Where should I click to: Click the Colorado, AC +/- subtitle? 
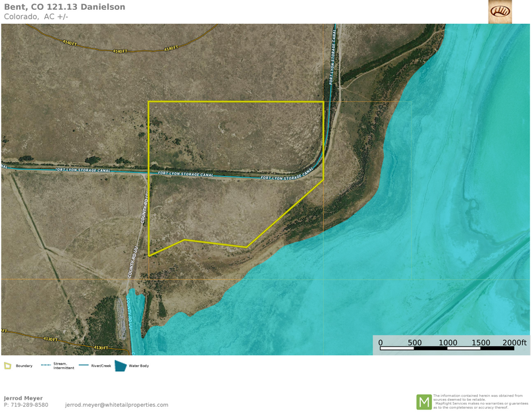(36, 16)
